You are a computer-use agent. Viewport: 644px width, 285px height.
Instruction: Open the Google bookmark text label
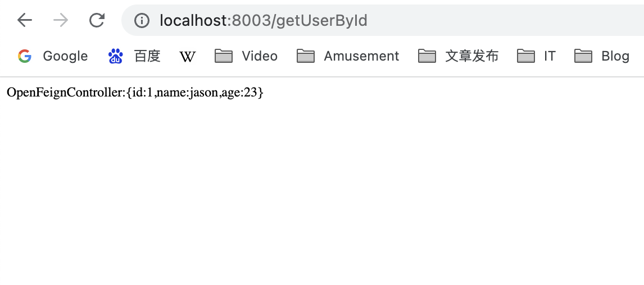65,56
